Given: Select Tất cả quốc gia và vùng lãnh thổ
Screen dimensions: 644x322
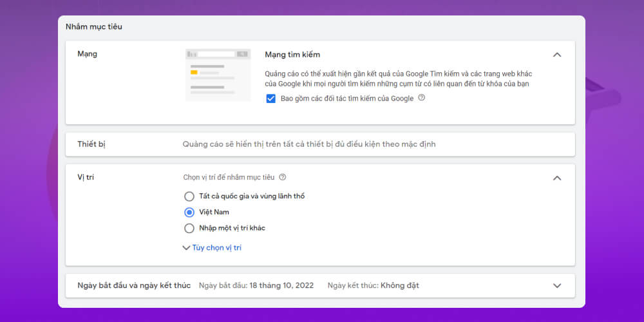Looking at the screenshot, I should coord(189,196).
